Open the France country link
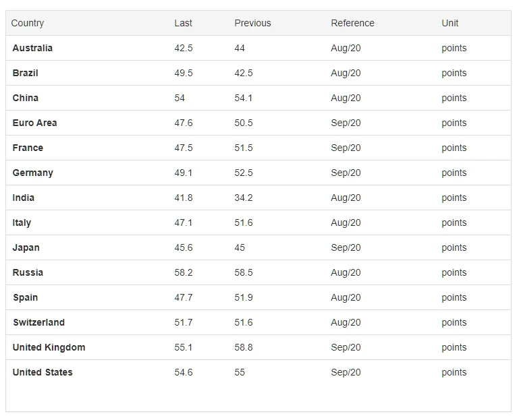 tap(28, 148)
